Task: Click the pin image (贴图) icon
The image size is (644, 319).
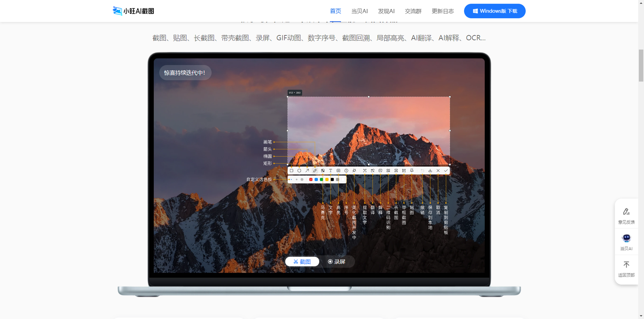Action: tap(412, 170)
